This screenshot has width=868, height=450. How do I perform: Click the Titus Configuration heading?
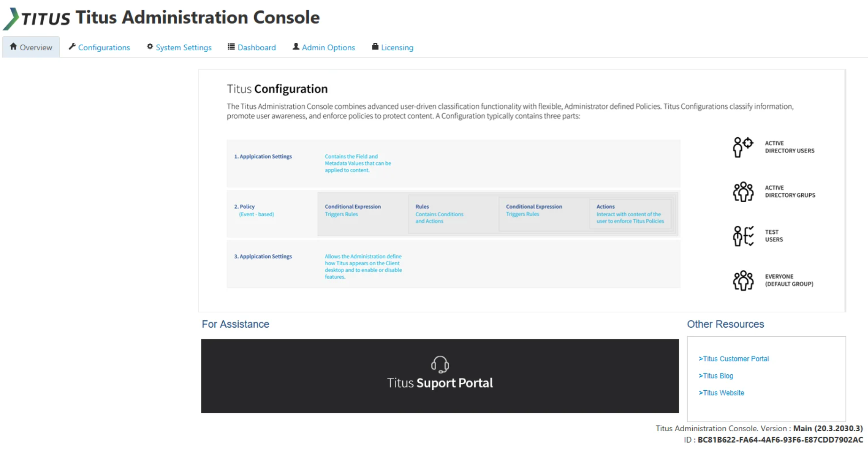(x=277, y=89)
